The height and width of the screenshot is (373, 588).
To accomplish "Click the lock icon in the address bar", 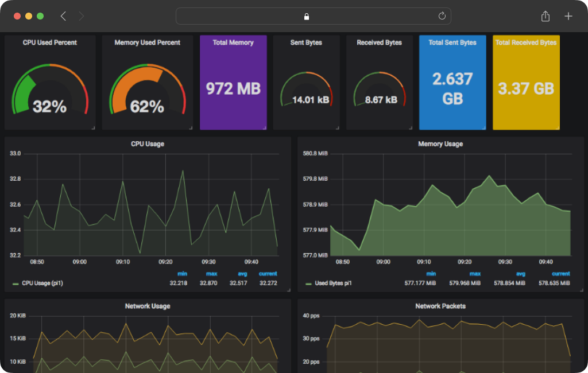I will 307,17.
